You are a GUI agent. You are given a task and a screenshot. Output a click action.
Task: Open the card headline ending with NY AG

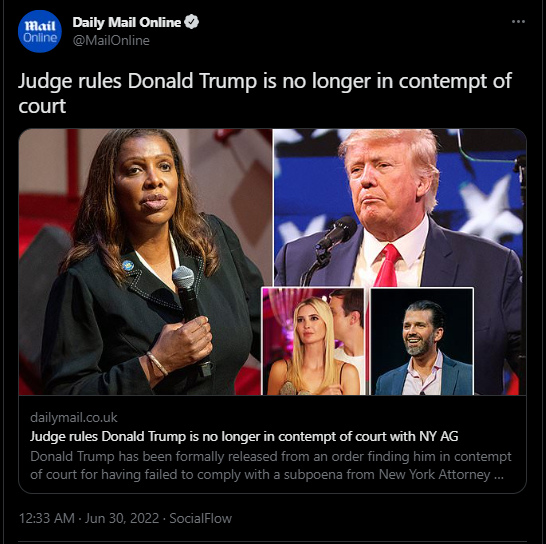(244, 436)
